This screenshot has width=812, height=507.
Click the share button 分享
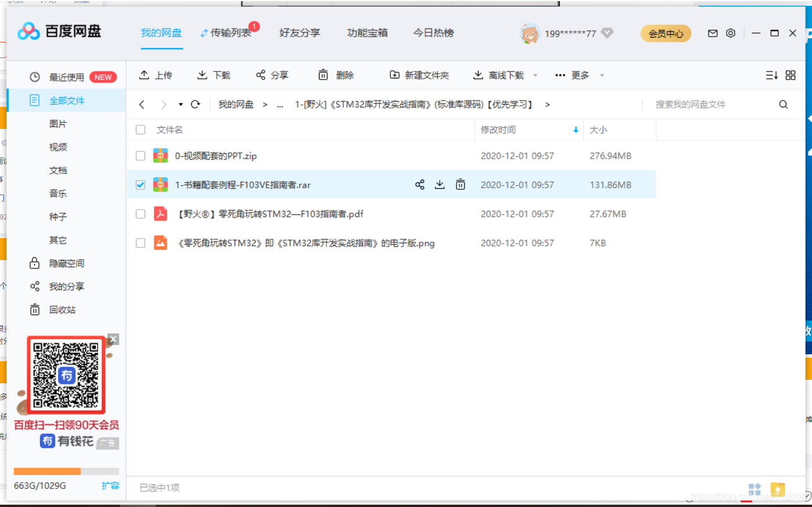click(x=272, y=75)
